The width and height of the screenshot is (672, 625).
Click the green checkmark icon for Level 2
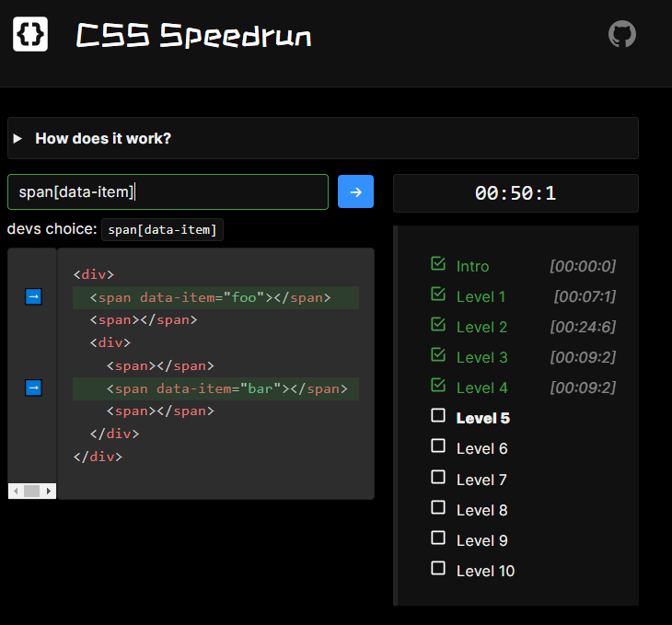(438, 325)
